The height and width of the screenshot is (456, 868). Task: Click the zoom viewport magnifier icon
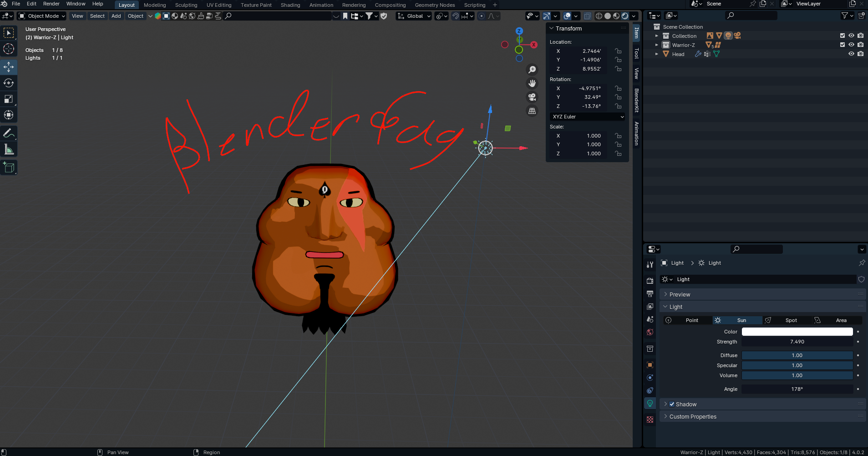532,70
